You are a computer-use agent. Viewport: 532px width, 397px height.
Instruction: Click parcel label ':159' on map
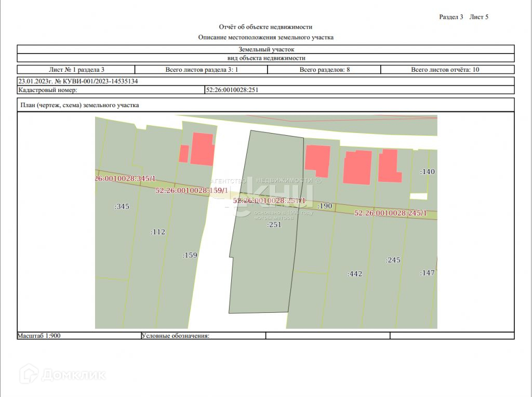pos(190,255)
